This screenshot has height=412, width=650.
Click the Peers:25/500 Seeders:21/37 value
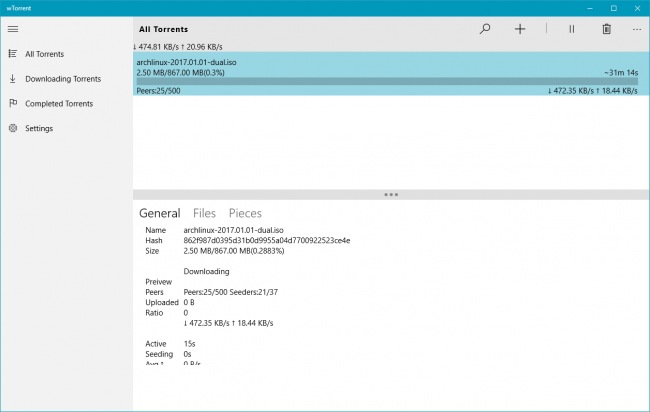click(x=230, y=292)
